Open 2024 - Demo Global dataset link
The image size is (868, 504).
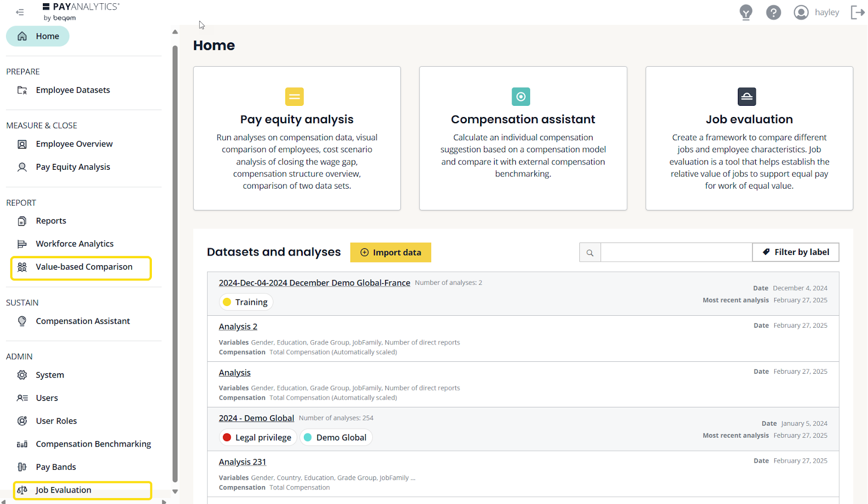256,418
